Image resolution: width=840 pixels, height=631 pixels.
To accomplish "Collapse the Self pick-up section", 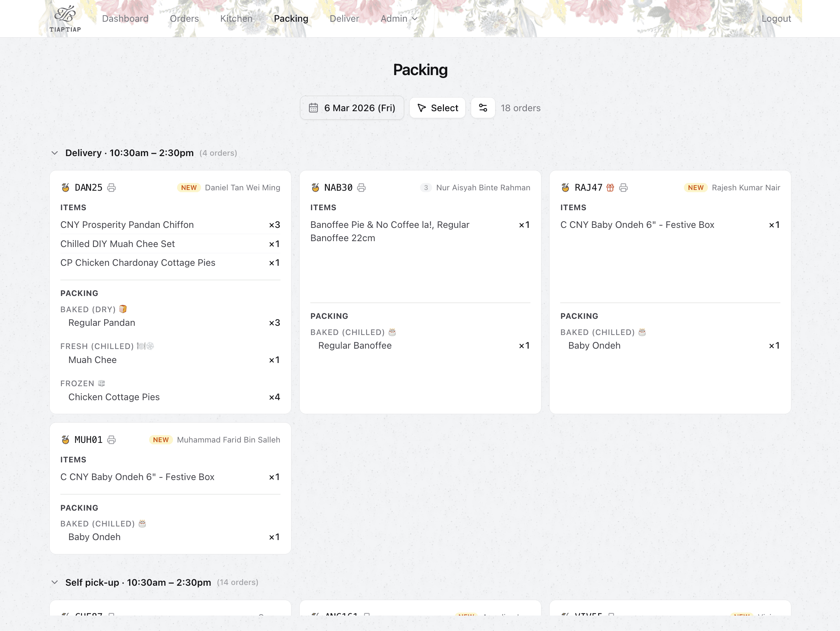I will [x=55, y=582].
